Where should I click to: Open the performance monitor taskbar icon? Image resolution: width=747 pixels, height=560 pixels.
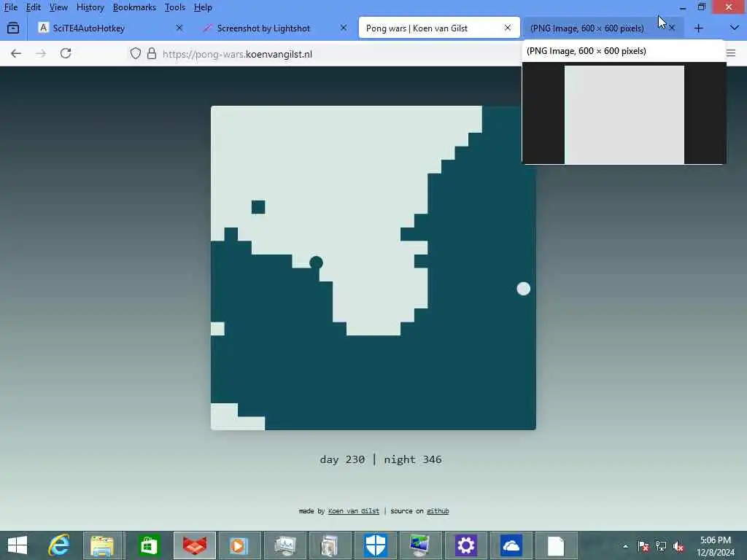[285, 545]
